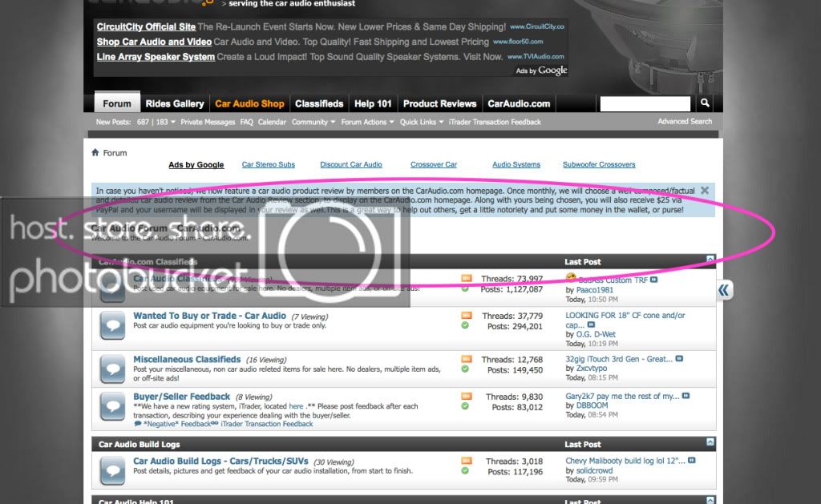Click Line Array Speaker System ad link
The width and height of the screenshot is (821, 504).
coord(156,57)
